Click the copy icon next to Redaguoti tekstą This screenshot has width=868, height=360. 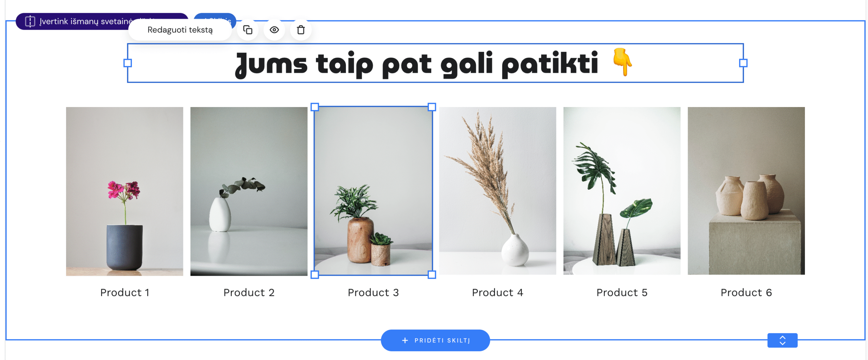tap(248, 30)
